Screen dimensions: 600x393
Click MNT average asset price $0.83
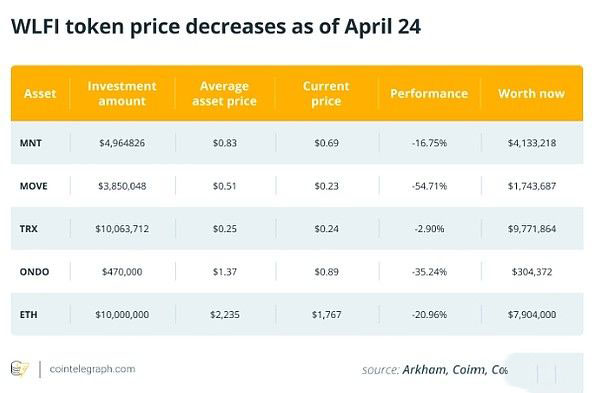click(225, 143)
